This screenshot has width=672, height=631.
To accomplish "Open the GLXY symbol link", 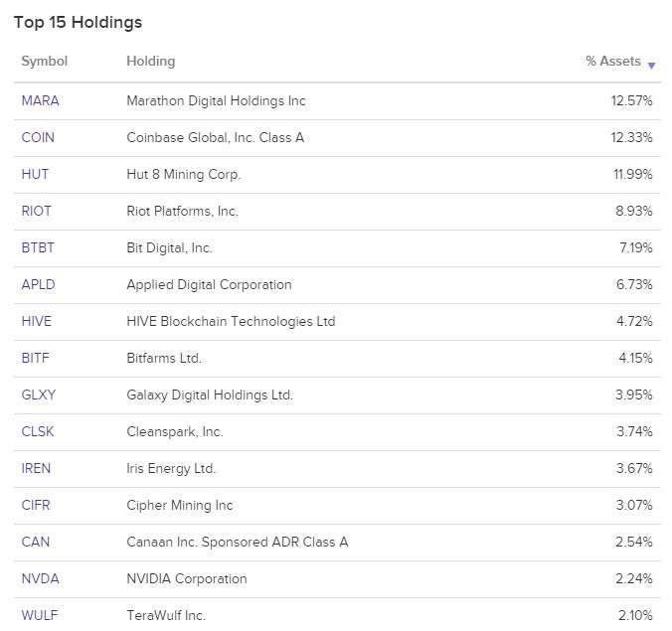I will tap(39, 394).
